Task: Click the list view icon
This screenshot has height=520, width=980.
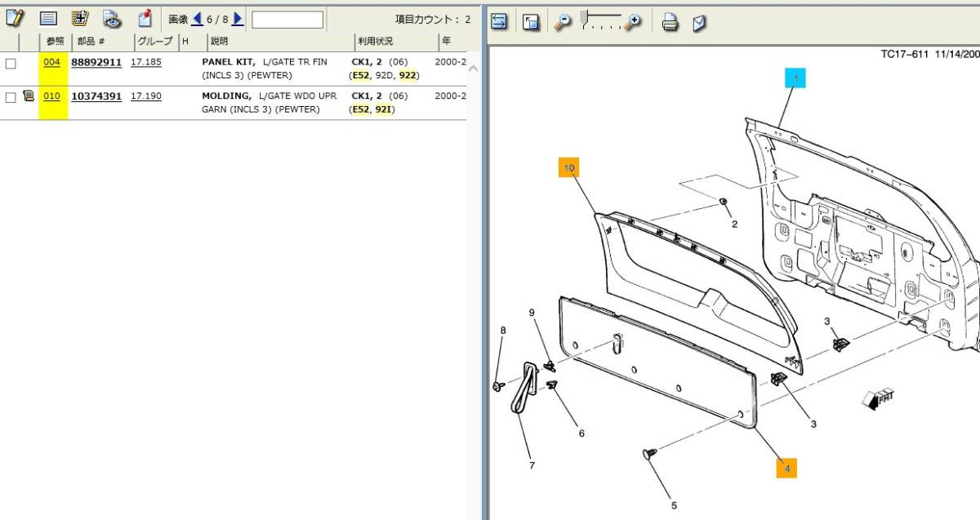Action: 48,20
